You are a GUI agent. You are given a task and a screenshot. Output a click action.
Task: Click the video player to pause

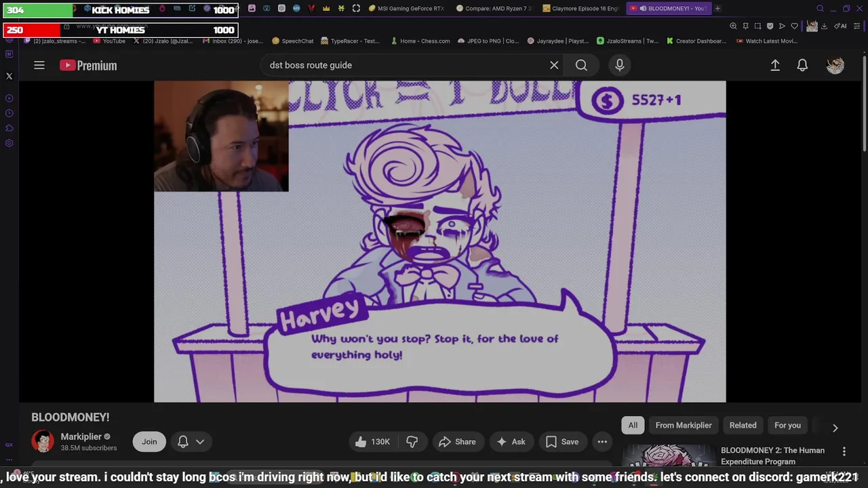click(x=439, y=241)
